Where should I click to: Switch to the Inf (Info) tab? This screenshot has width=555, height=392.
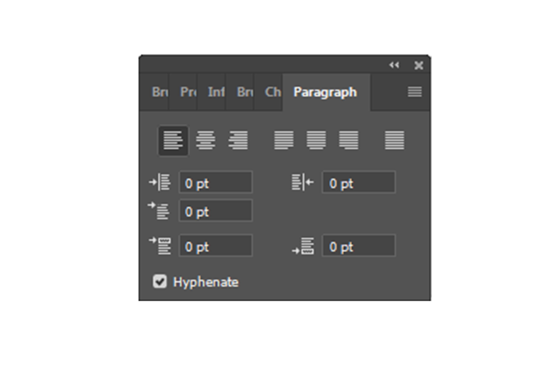tap(216, 92)
